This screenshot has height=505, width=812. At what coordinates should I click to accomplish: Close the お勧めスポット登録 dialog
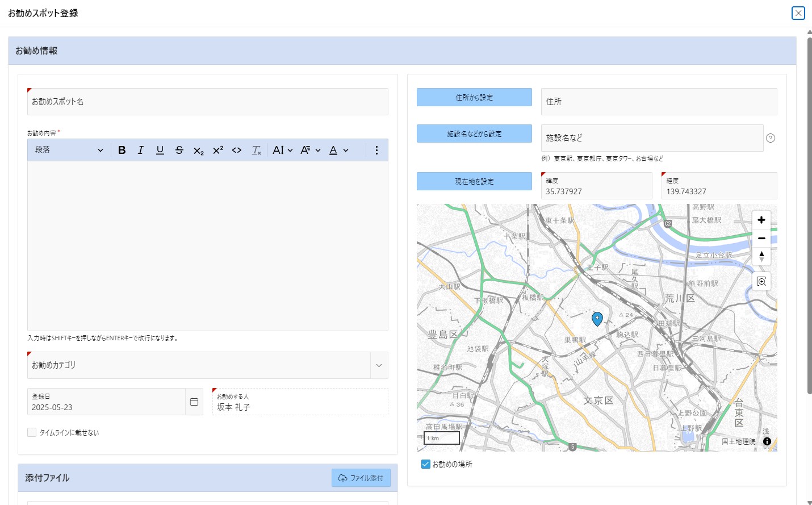point(798,13)
